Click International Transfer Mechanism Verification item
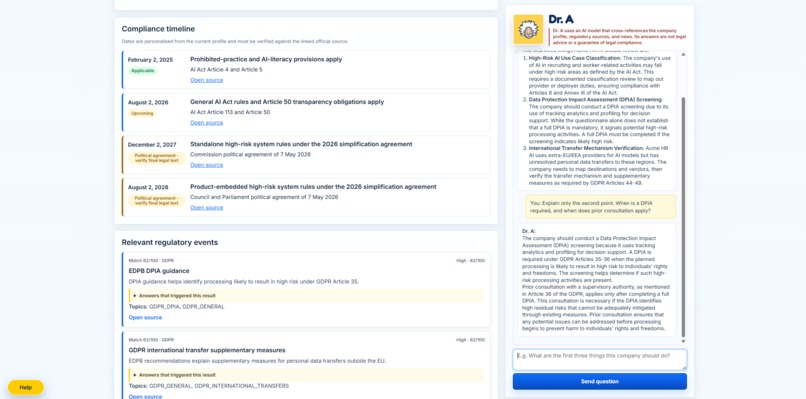This screenshot has height=399, width=806. (599, 166)
